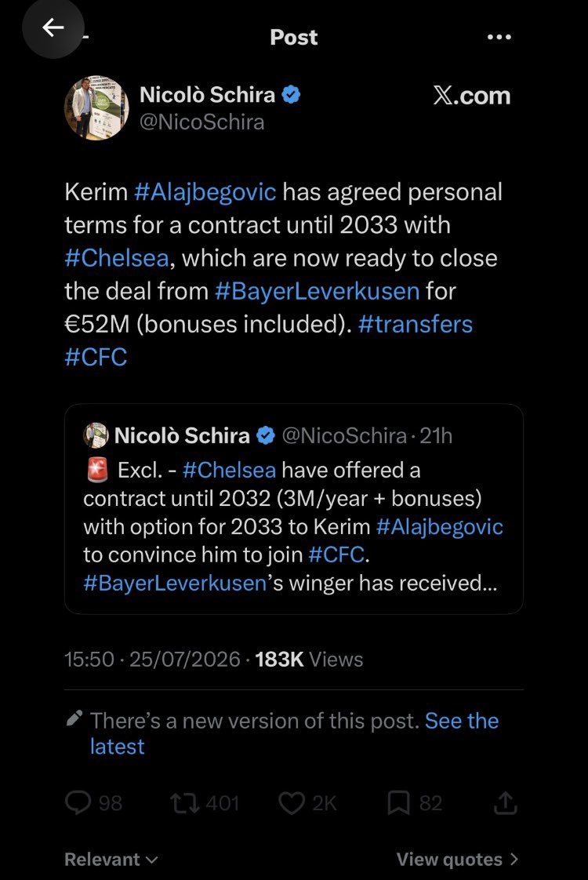Tap the @NicoSchira handle under the name
The width and height of the screenshot is (588, 880).
201,122
